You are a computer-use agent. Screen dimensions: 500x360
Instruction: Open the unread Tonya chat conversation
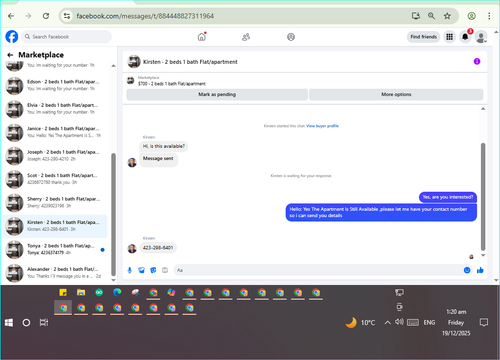(x=55, y=249)
